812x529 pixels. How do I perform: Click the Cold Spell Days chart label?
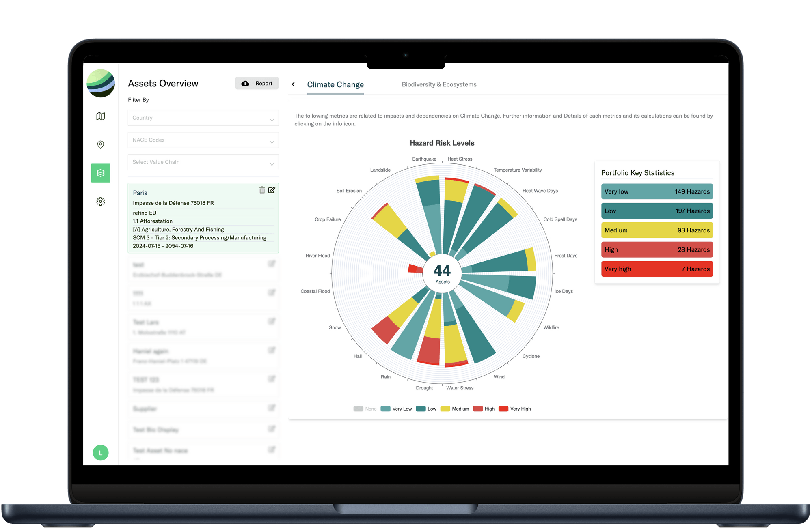pyautogui.click(x=560, y=219)
